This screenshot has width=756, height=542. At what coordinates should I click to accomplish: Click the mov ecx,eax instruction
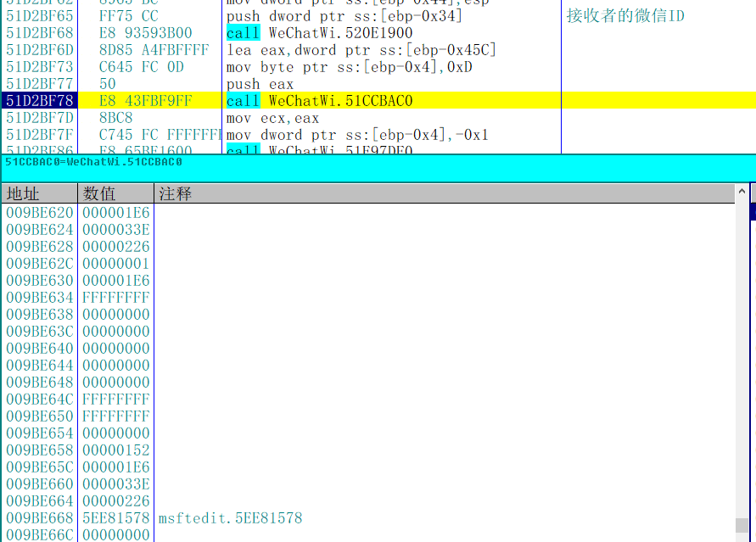[272, 118]
